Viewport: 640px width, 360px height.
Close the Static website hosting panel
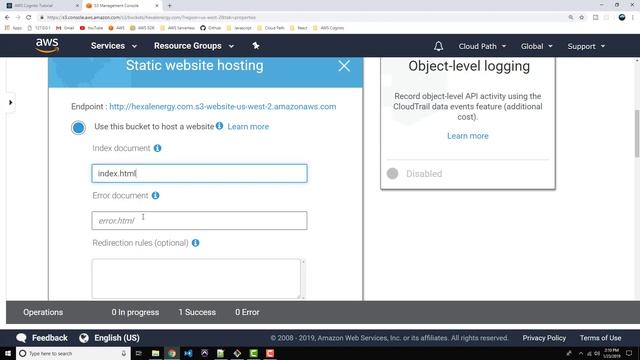(344, 66)
